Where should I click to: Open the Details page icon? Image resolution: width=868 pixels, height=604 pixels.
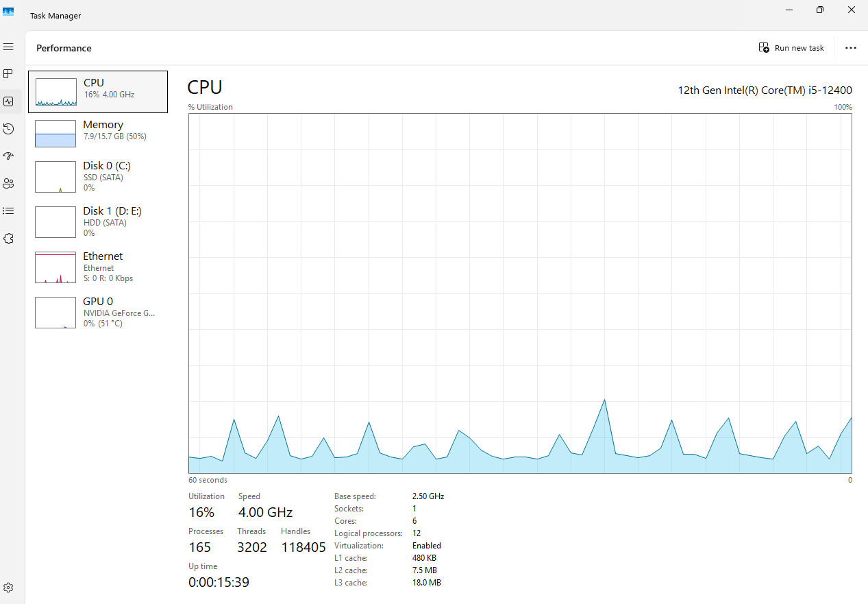tap(8, 210)
